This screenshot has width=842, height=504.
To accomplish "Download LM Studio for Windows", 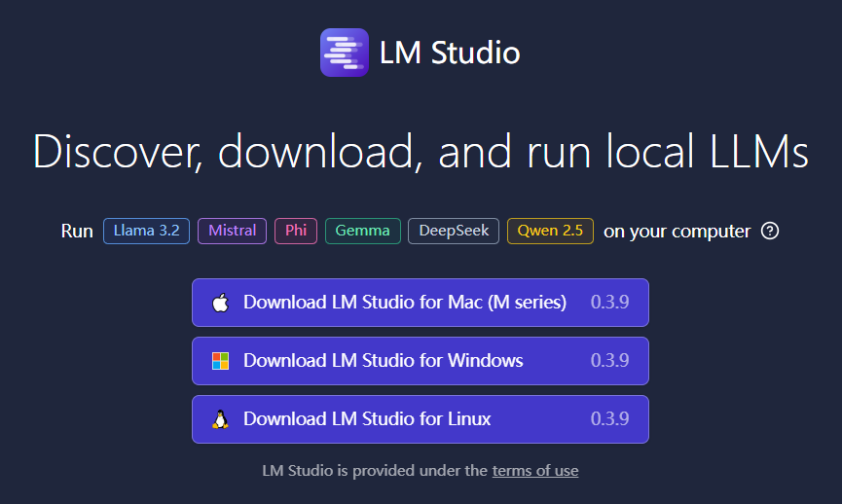I will pyautogui.click(x=420, y=361).
